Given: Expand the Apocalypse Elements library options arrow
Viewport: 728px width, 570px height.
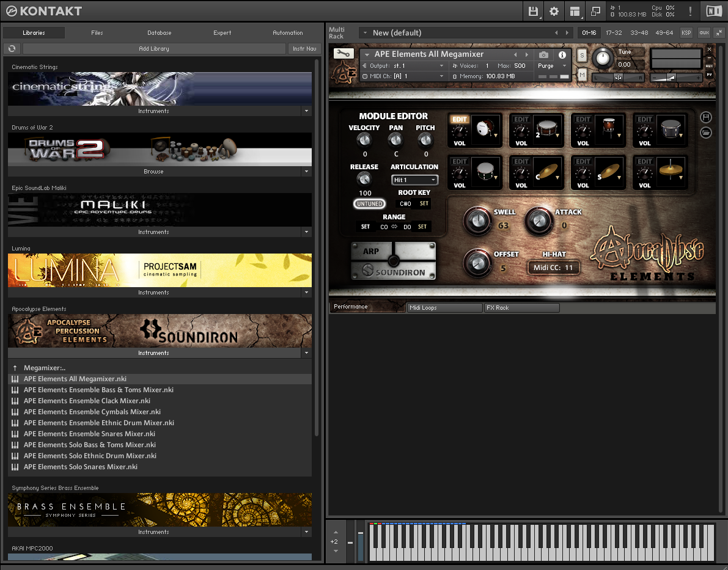Looking at the screenshot, I should 306,353.
